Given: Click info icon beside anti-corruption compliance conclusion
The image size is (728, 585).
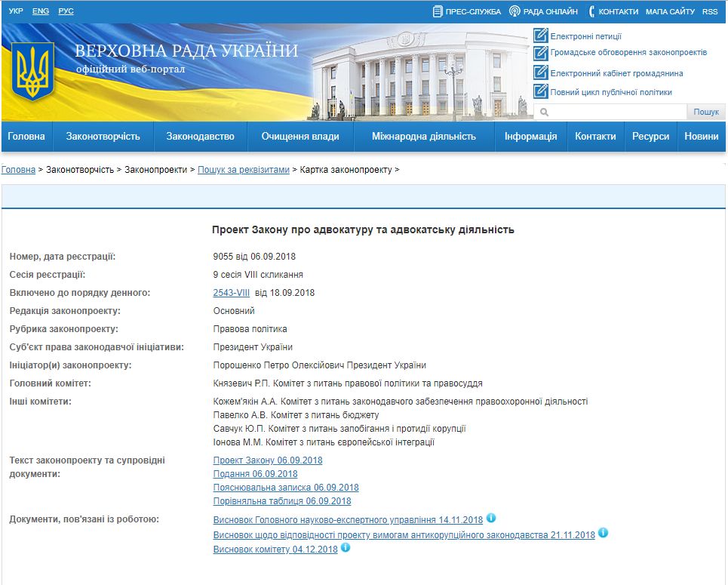Looking at the screenshot, I should [x=603, y=533].
